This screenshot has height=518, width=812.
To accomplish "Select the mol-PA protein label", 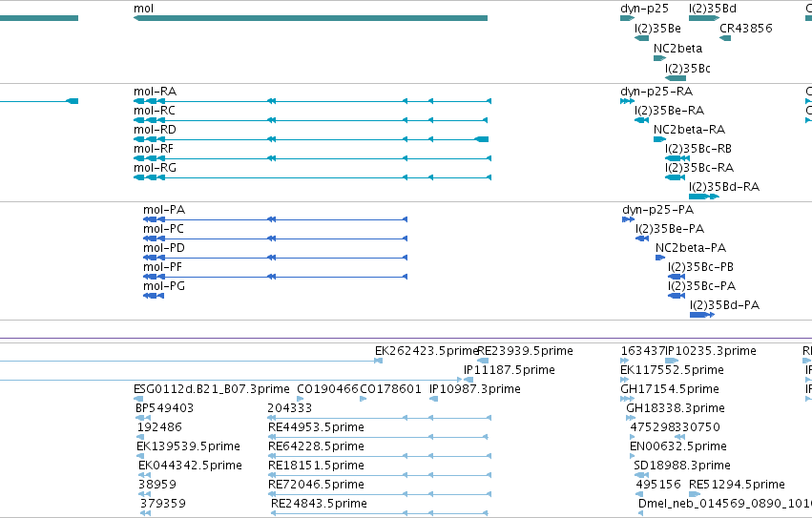I will coord(164,210).
